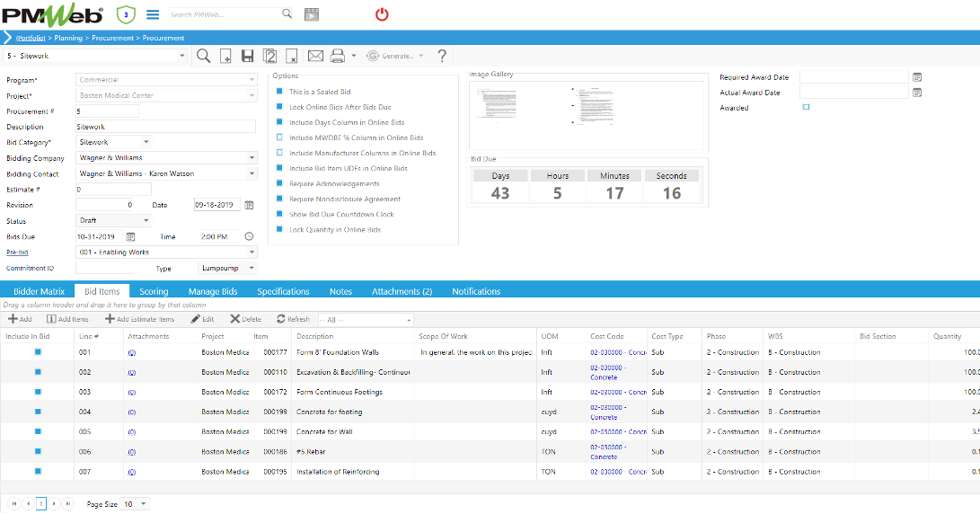
Task: Open the help question mark icon
Action: click(442, 57)
